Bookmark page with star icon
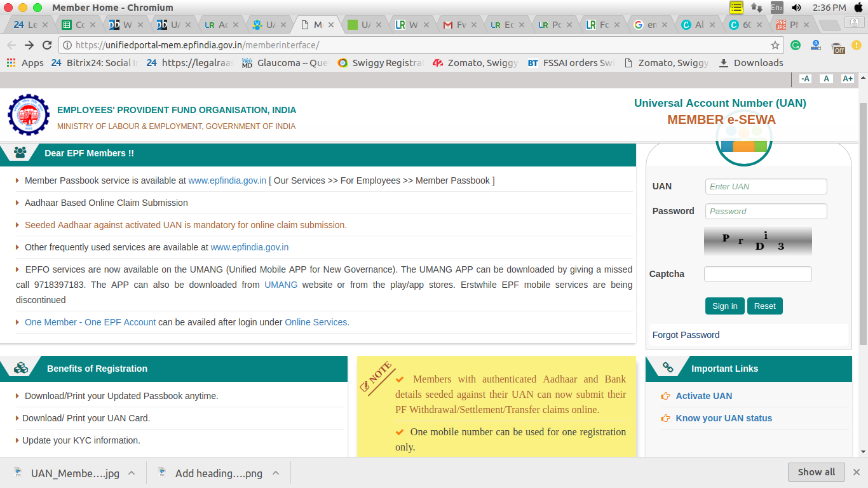The width and height of the screenshot is (868, 488). click(775, 45)
